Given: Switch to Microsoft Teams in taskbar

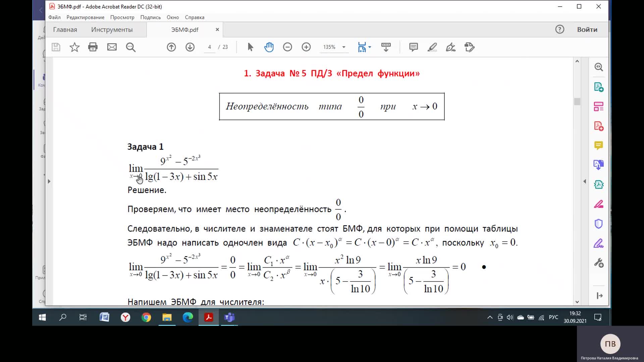Looking at the screenshot, I should pyautogui.click(x=229, y=317).
